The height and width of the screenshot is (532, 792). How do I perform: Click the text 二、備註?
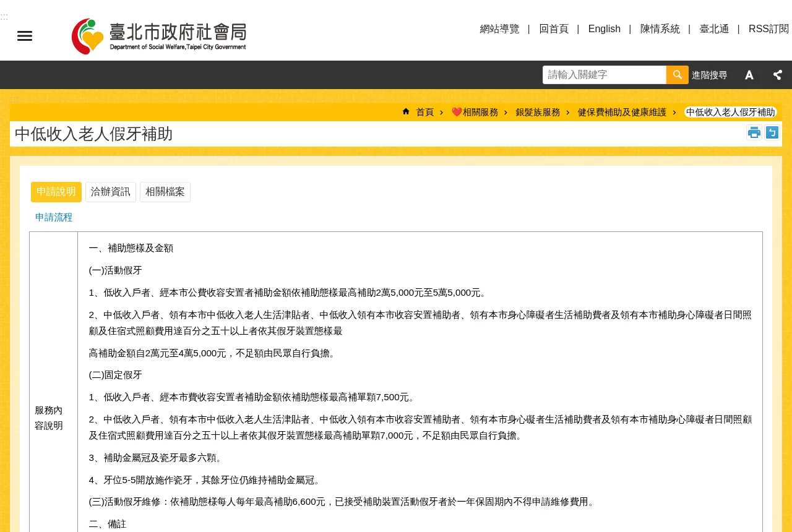pos(108,524)
